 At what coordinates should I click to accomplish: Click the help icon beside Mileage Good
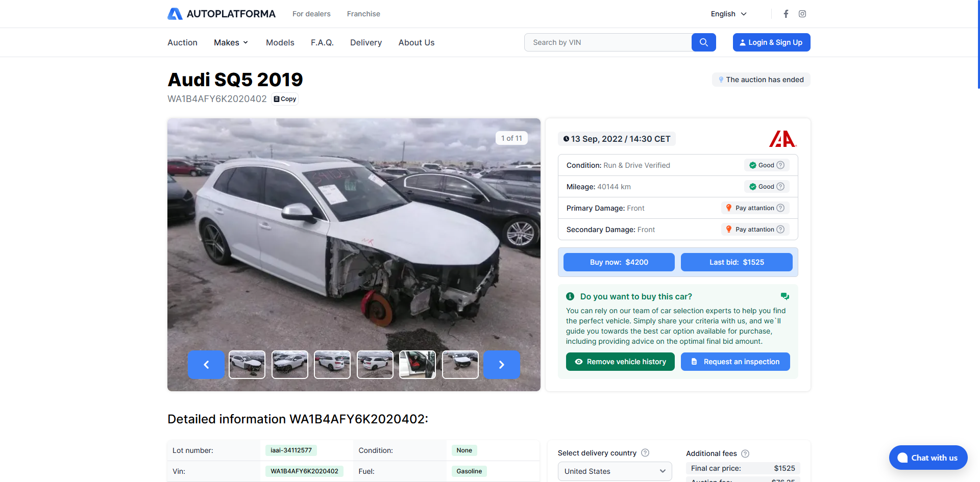coord(780,187)
